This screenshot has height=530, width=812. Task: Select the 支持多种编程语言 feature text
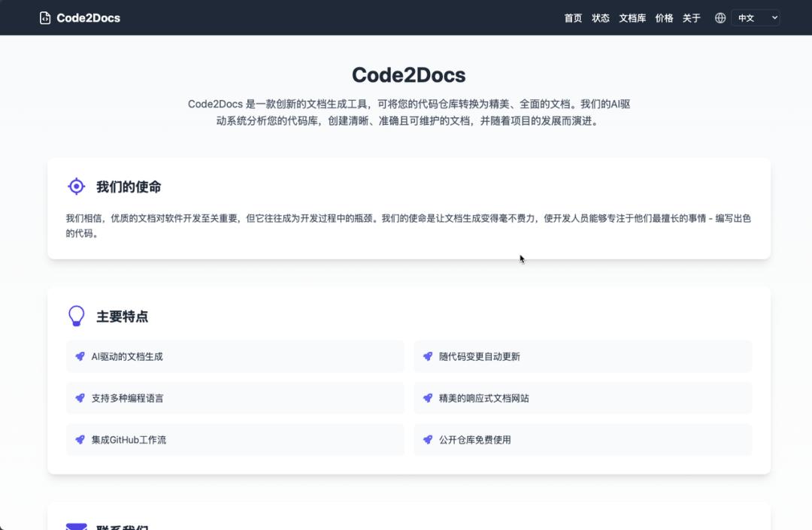(127, 398)
